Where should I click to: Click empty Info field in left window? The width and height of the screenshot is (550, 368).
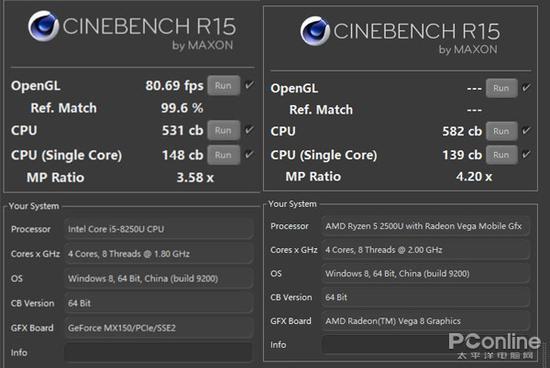click(159, 352)
